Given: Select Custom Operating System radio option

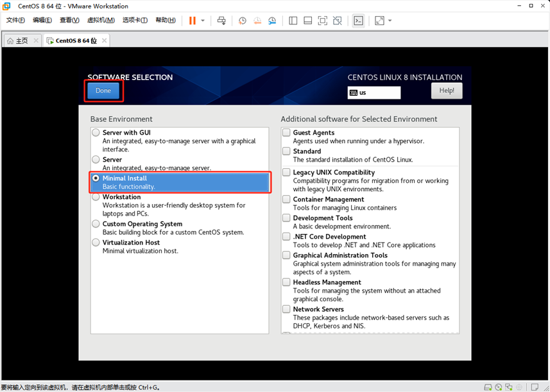Looking at the screenshot, I should tap(96, 224).
